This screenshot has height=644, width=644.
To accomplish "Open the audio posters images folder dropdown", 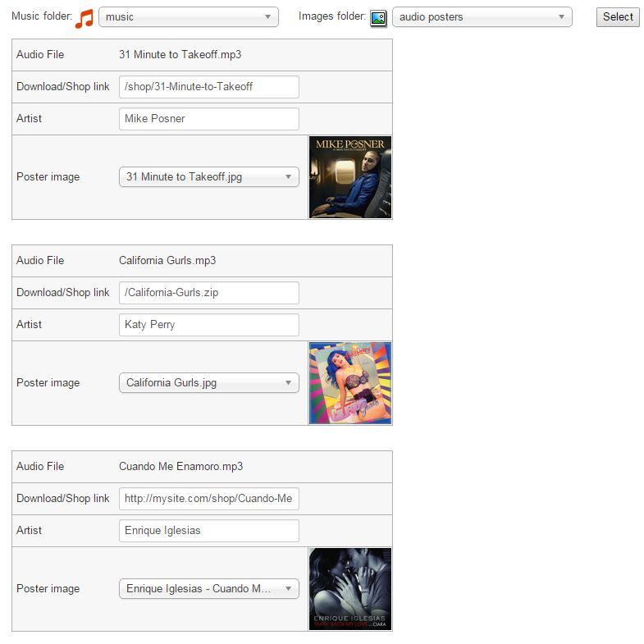I will point(482,17).
